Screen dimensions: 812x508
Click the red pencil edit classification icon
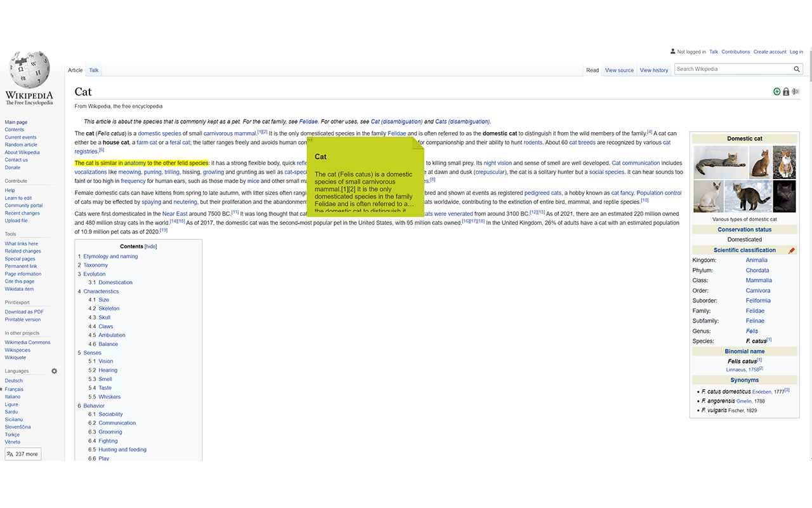click(792, 250)
